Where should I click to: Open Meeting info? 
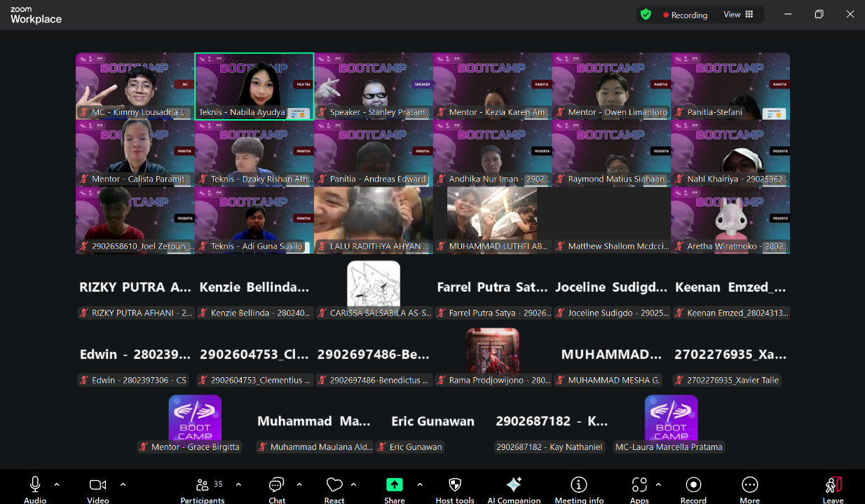[579, 486]
